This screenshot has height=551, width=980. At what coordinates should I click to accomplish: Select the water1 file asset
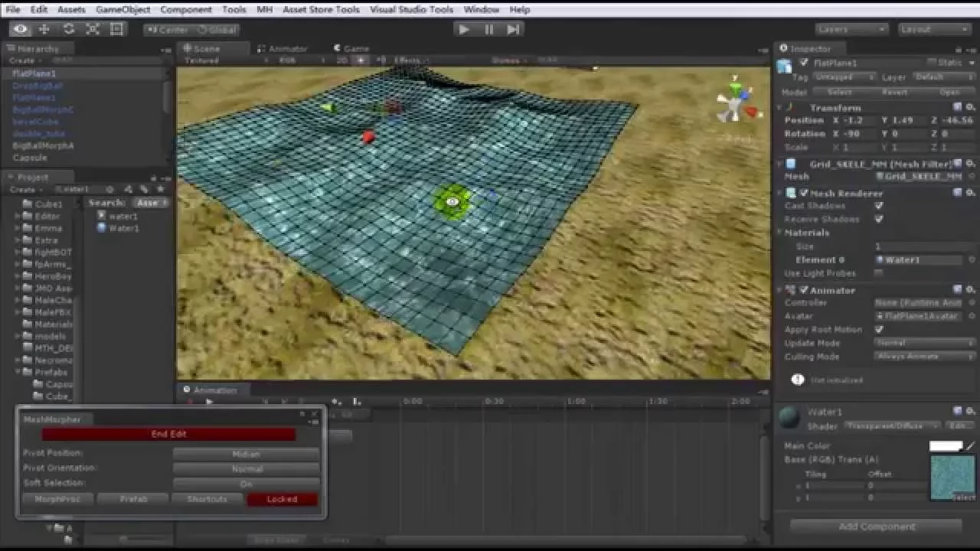[117, 216]
